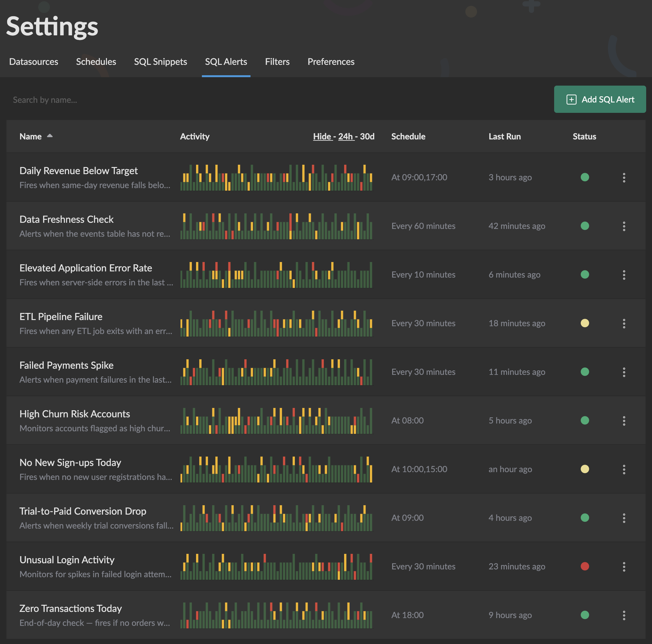The width and height of the screenshot is (652, 644).
Task: Click the Add SQL Alert button
Action: coord(600,99)
